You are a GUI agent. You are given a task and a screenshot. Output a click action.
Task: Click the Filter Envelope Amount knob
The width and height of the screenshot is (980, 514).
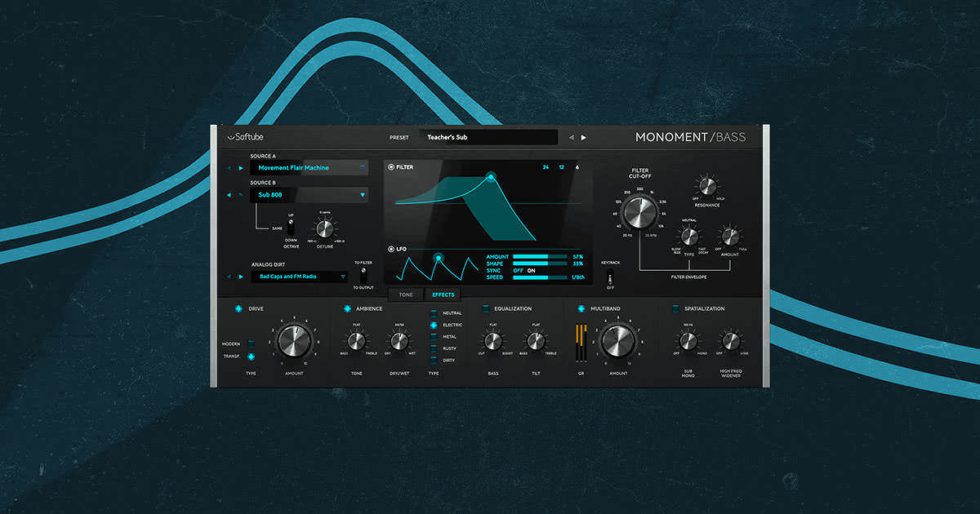731,236
